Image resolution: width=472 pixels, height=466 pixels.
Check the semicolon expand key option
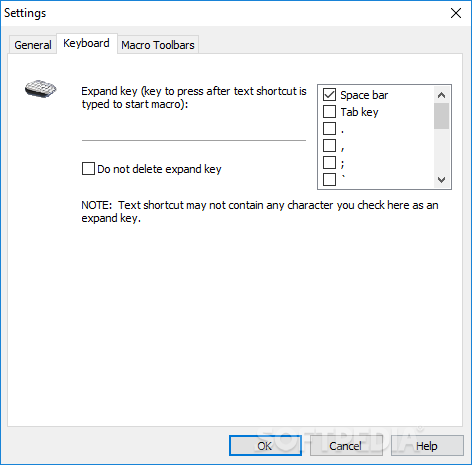[329, 162]
